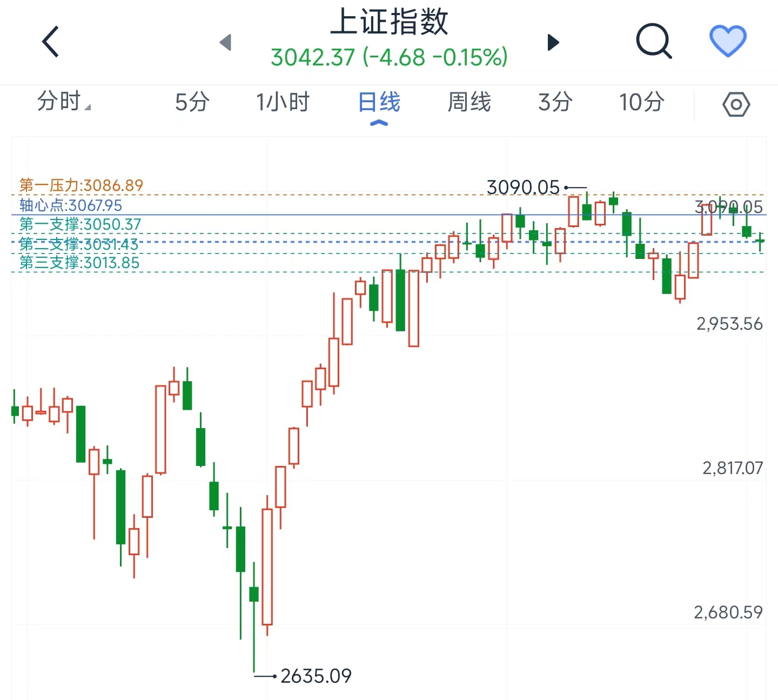Viewport: 778px width, 700px height.
Task: Click the 3090.05 high price marker
Action: (524, 187)
